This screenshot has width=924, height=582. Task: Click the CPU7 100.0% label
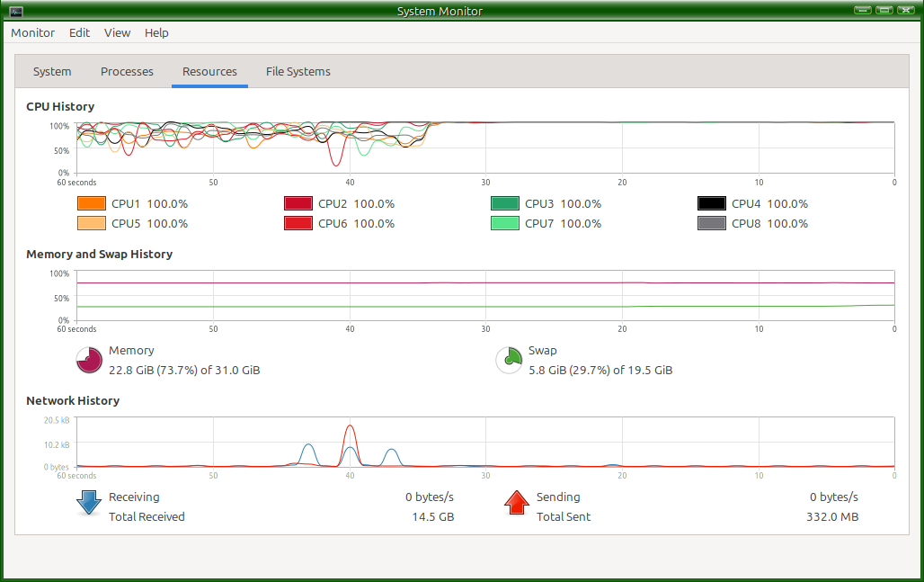point(564,224)
